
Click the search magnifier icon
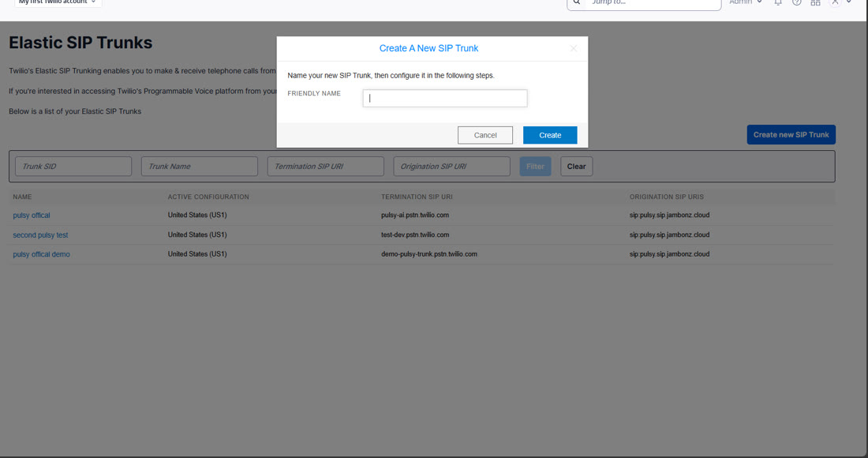tap(577, 2)
